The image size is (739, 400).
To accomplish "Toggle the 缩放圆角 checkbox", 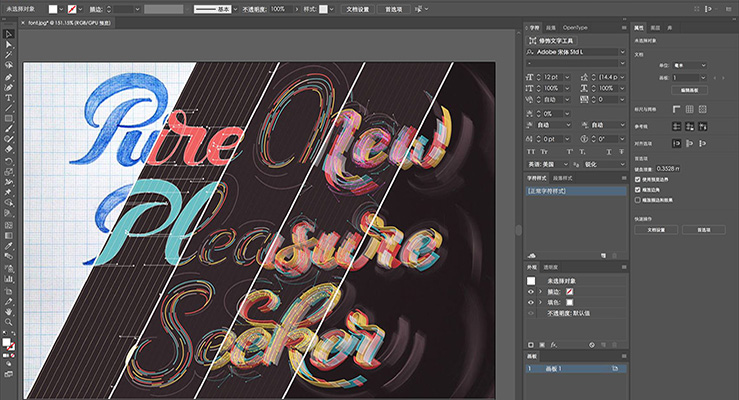I will pos(637,189).
